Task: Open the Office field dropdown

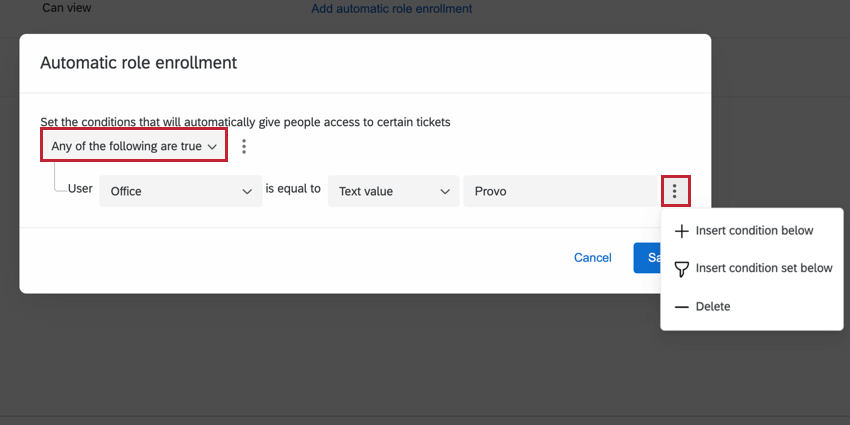Action: (x=180, y=191)
